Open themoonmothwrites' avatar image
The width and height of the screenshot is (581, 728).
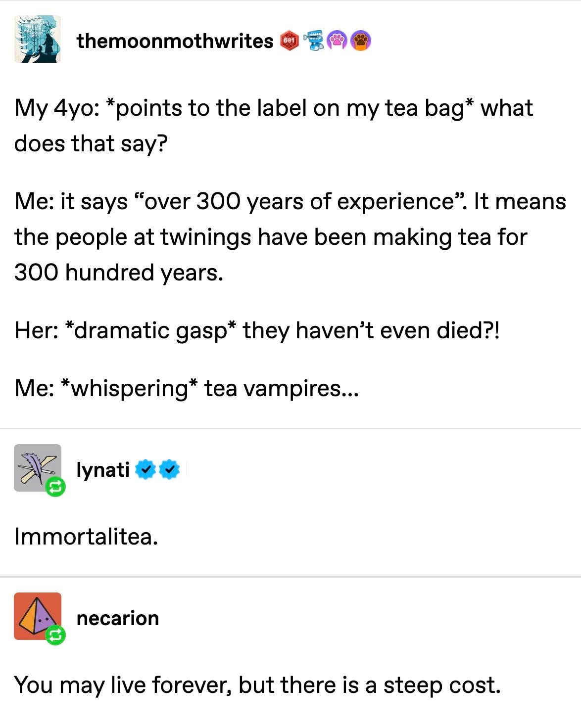tap(38, 39)
